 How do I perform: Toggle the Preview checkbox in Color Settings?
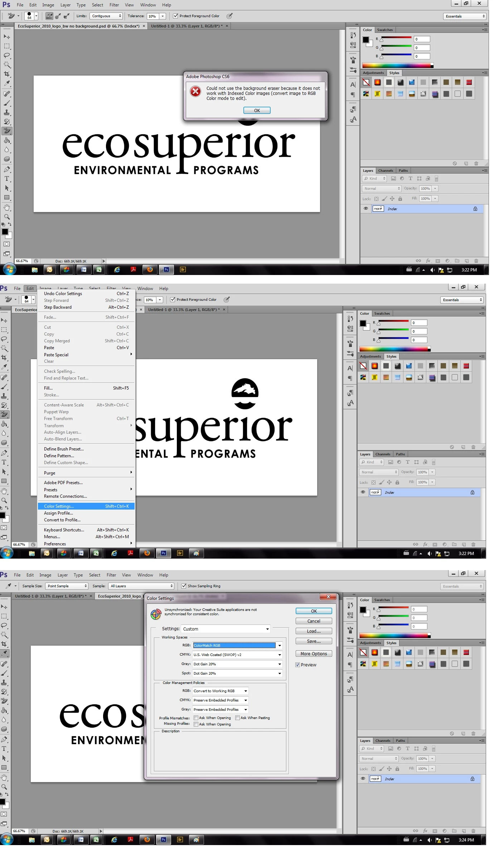[x=297, y=665]
